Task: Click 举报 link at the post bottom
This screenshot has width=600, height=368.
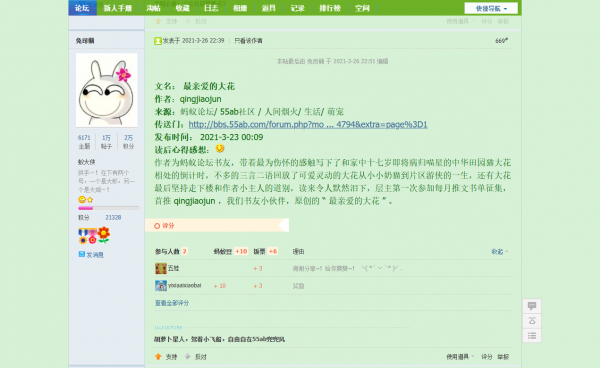Action: [x=503, y=357]
